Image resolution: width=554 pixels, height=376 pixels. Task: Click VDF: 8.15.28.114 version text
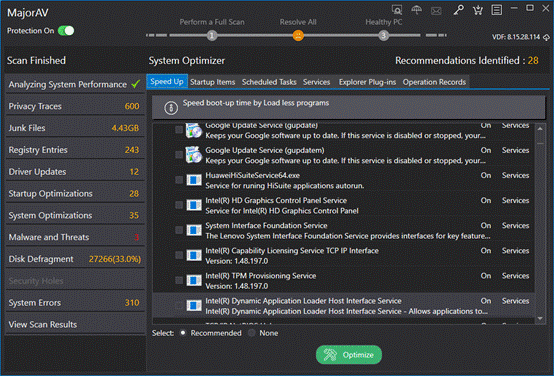pos(516,37)
